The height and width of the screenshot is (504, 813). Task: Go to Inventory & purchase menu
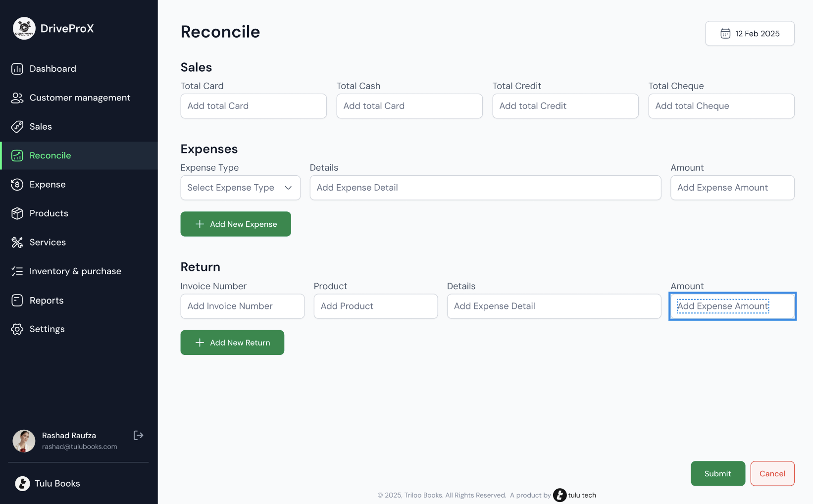[75, 271]
